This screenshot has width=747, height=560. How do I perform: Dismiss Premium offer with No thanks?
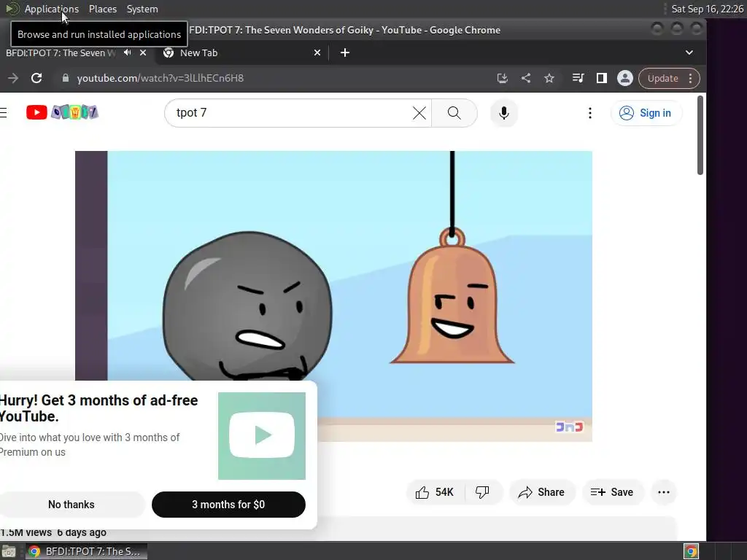[x=71, y=505]
